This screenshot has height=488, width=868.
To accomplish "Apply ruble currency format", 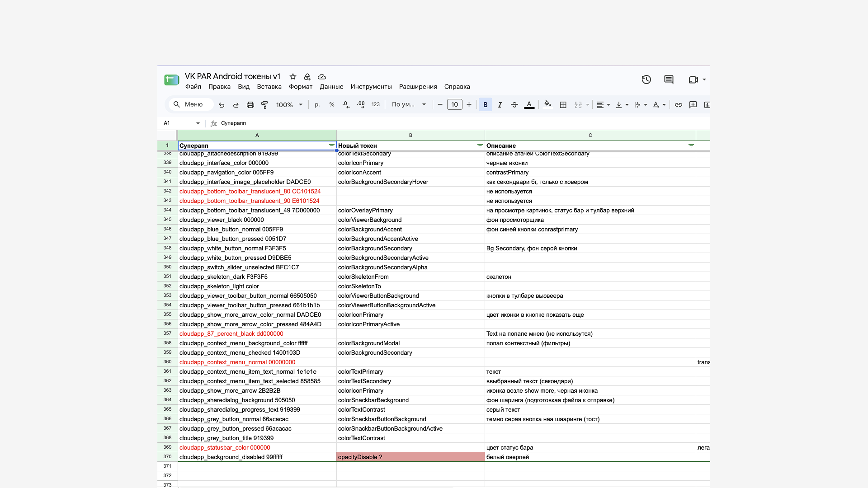I will 317,105.
